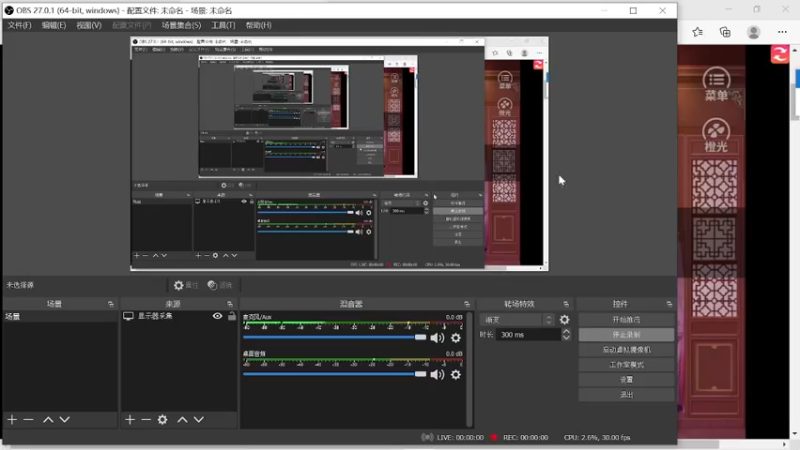Open the 场景集合(S) menu

tap(181, 25)
